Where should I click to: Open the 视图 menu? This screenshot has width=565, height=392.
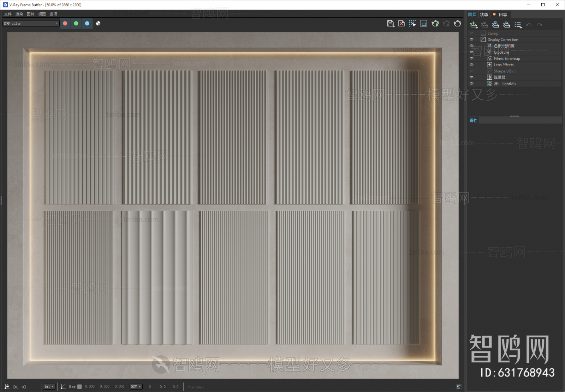pos(42,14)
